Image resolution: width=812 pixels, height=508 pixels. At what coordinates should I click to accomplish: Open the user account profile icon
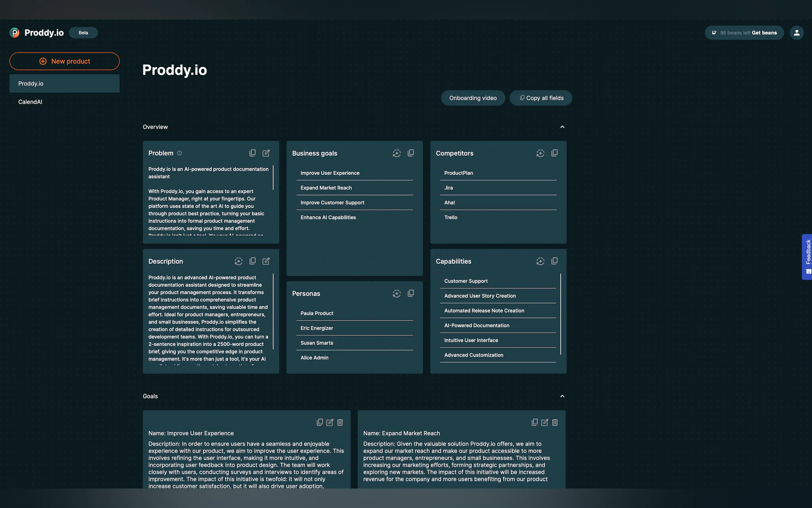pyautogui.click(x=796, y=33)
